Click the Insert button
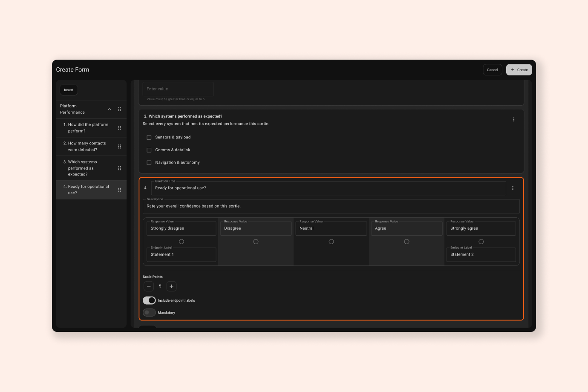The height and width of the screenshot is (392, 588). coord(69,90)
